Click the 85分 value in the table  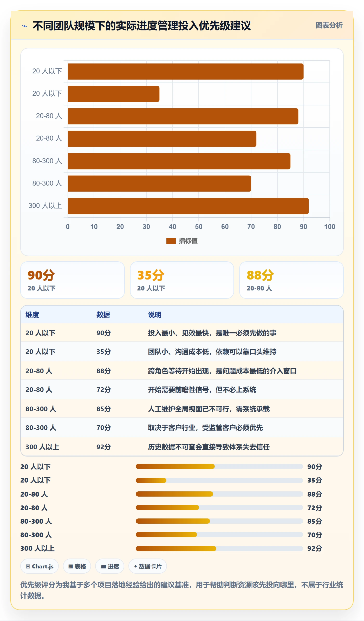104,409
